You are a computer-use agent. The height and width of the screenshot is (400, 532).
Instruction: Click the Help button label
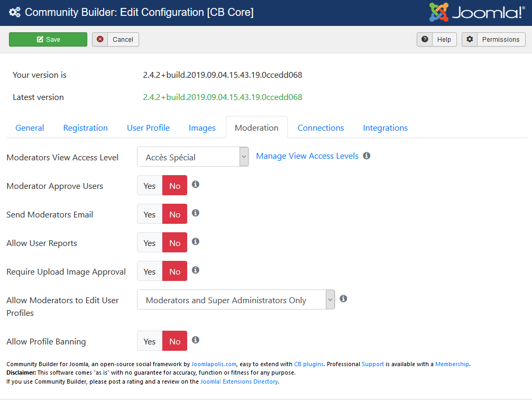[x=444, y=39]
